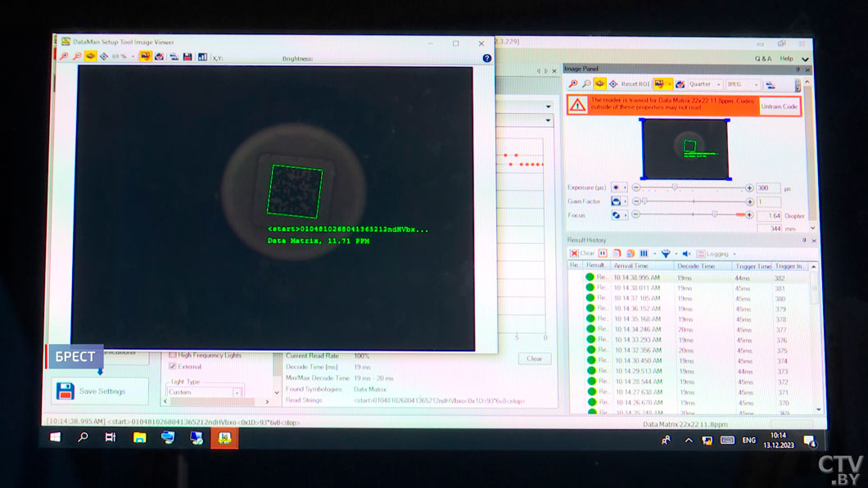Open the Help menu
868x488 pixels.
pyautogui.click(x=786, y=59)
